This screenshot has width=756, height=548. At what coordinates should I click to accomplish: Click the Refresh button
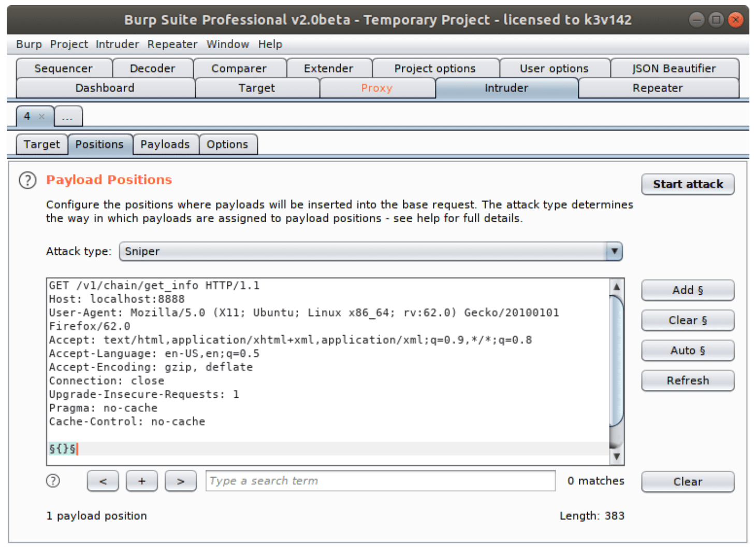tap(688, 381)
